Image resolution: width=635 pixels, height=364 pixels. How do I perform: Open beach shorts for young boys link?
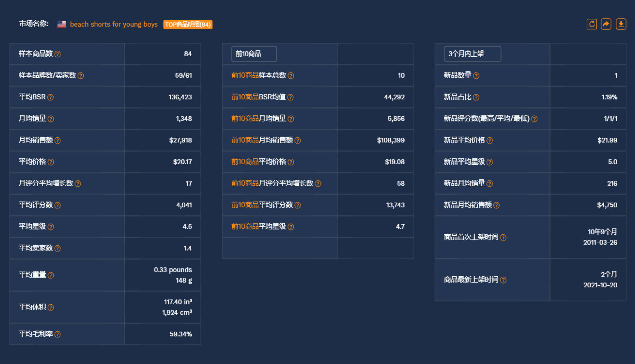point(114,24)
